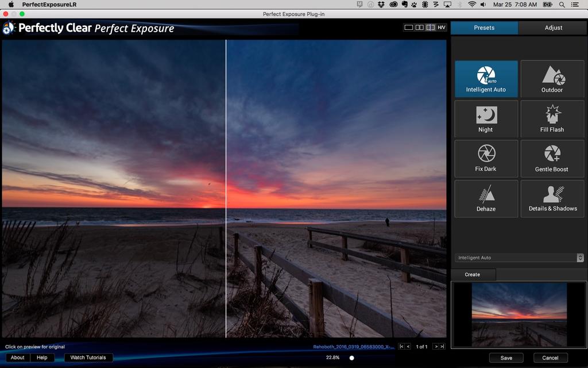Select the Fix Dark preset

[x=486, y=158]
